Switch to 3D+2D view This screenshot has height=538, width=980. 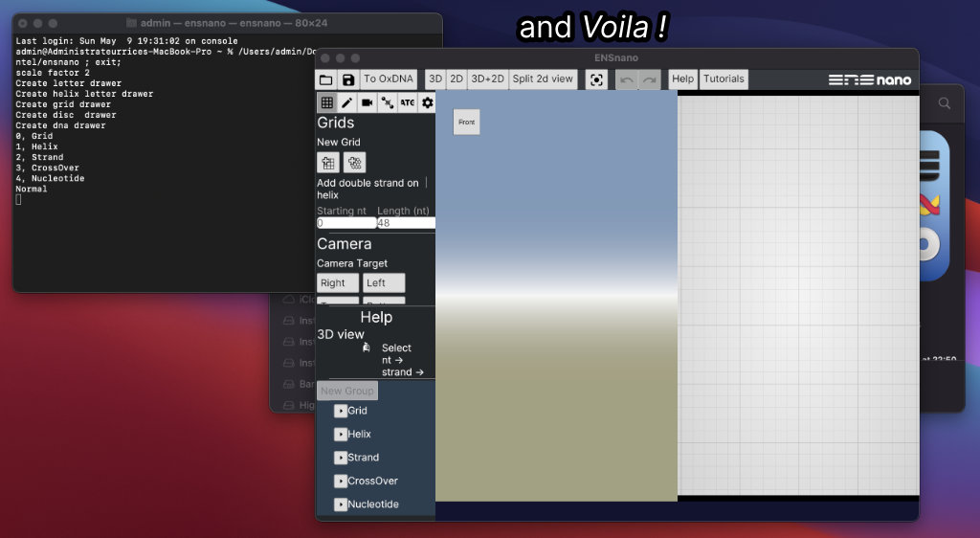[x=487, y=79]
